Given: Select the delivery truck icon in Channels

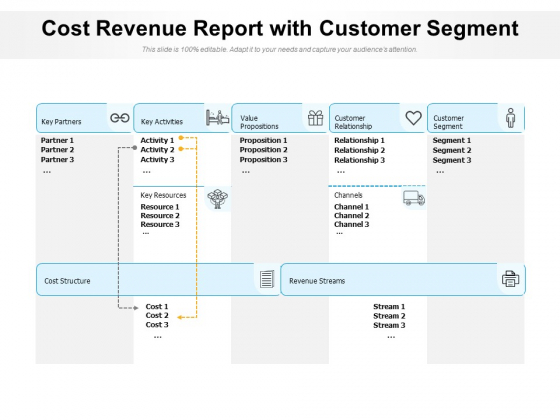Looking at the screenshot, I should pyautogui.click(x=414, y=198).
